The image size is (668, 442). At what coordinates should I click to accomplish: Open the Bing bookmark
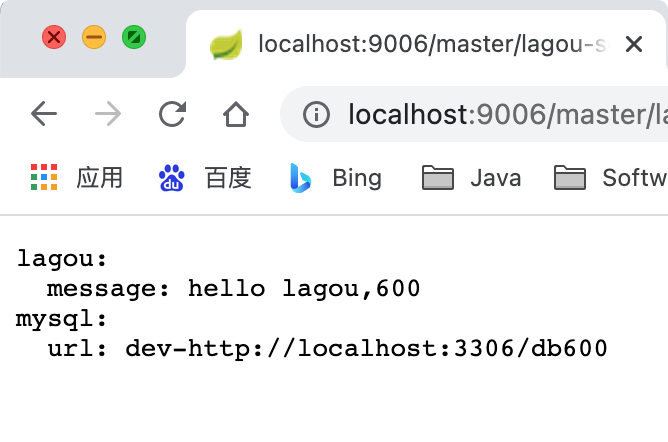coord(336,178)
